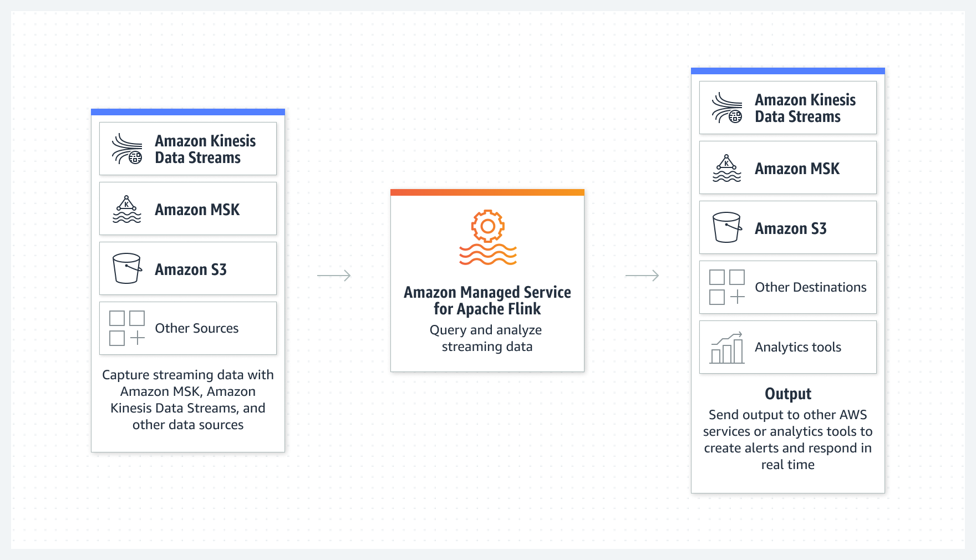Select the "Analytics tools" label
The width and height of the screenshot is (976, 560).
pyautogui.click(x=798, y=347)
